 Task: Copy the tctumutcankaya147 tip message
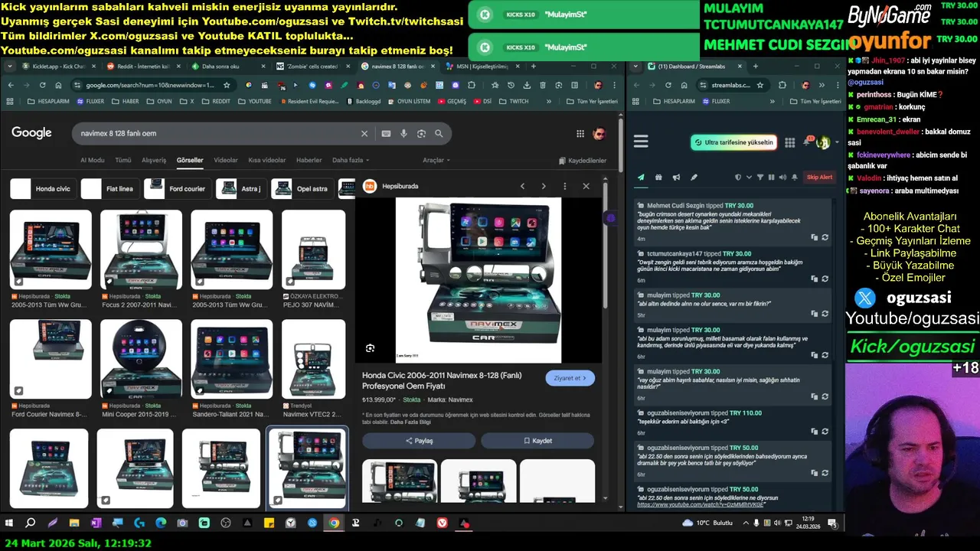[x=815, y=279]
